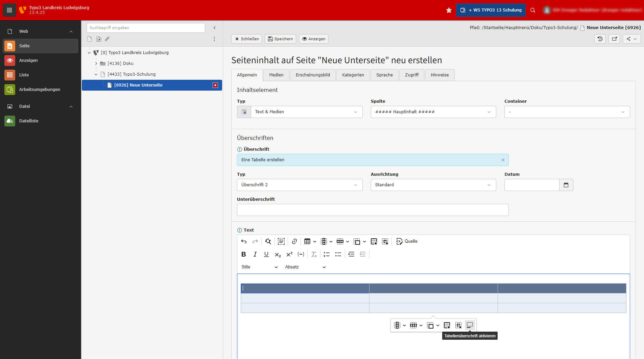Click the bookmark star in top bar

click(449, 10)
